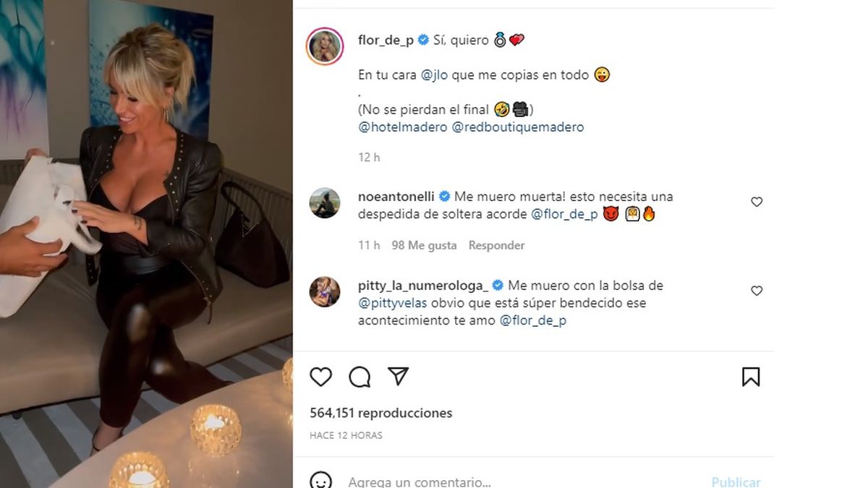Open flor_de_p profile picture
The height and width of the screenshot is (488, 868).
[x=325, y=47]
